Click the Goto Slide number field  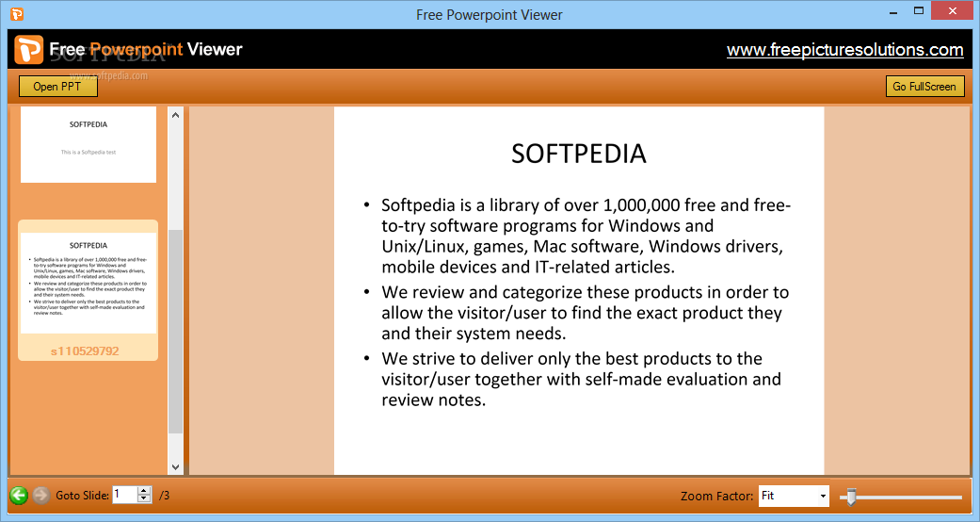coord(124,495)
